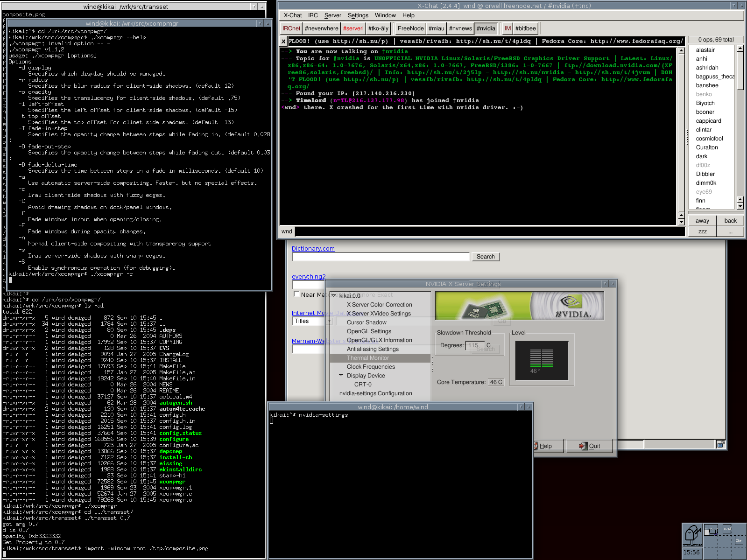Open the Settings menu in X-Chat
This screenshot has height=560, width=747.
[x=358, y=15]
